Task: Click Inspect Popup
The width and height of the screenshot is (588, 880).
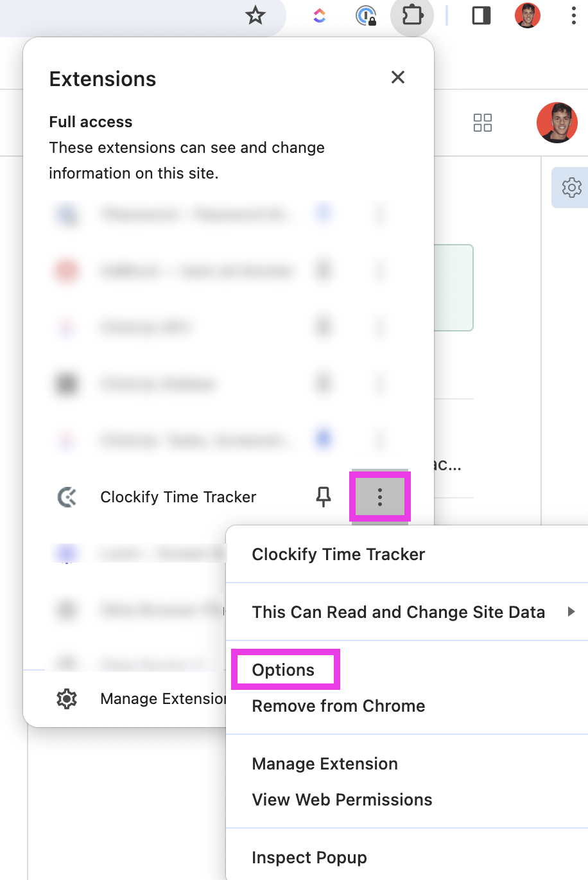Action: pyautogui.click(x=309, y=857)
